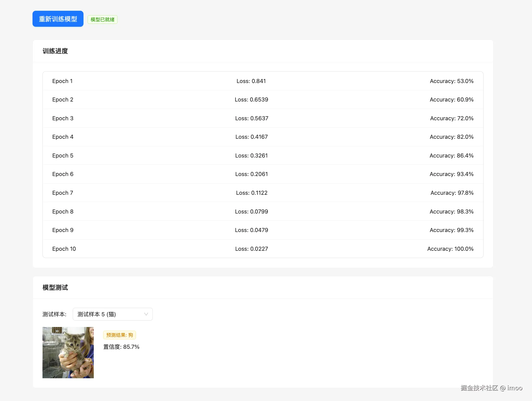Click the 重新训练模型 button
The width and height of the screenshot is (532, 401).
point(58,19)
